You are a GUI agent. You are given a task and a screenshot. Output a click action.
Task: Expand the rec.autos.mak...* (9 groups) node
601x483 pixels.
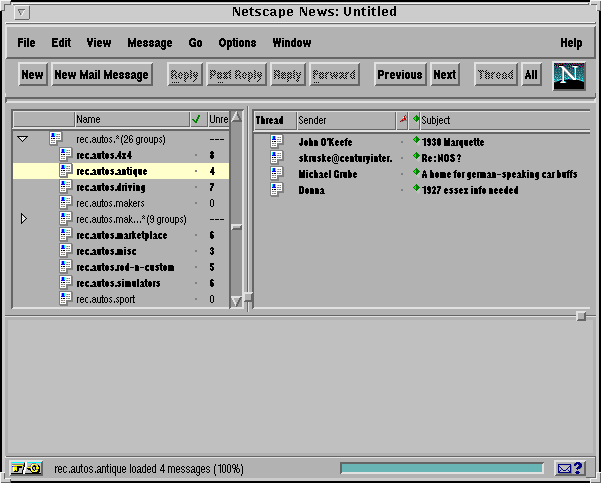(x=24, y=219)
